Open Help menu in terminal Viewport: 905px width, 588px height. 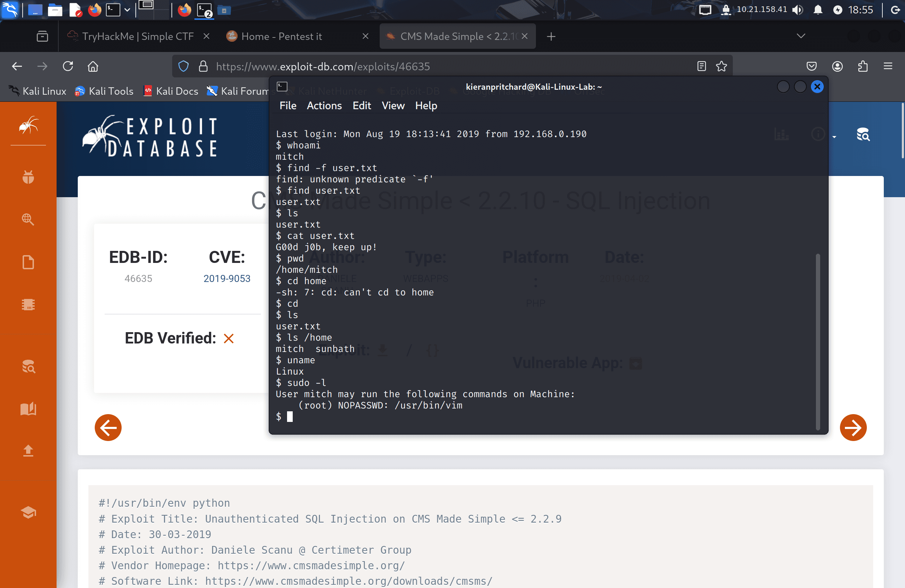426,106
